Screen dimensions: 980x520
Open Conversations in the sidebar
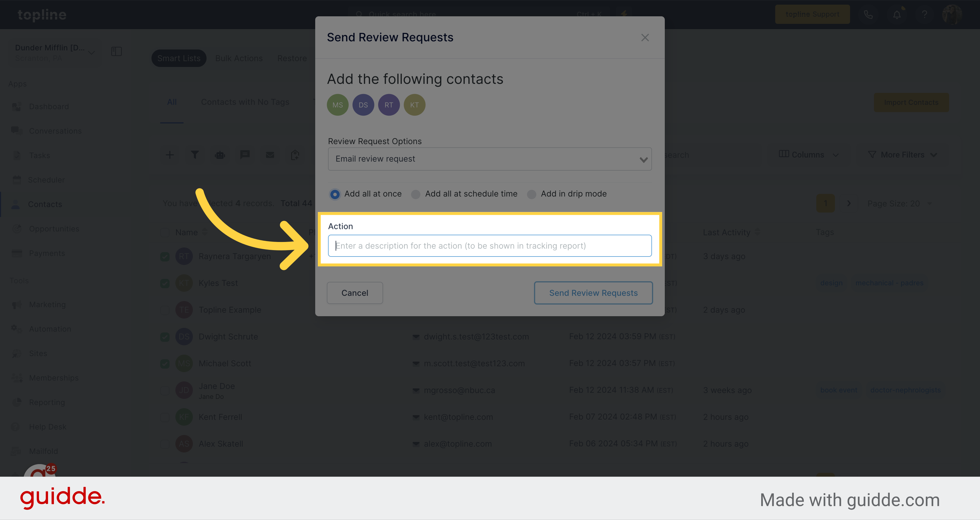(x=55, y=131)
